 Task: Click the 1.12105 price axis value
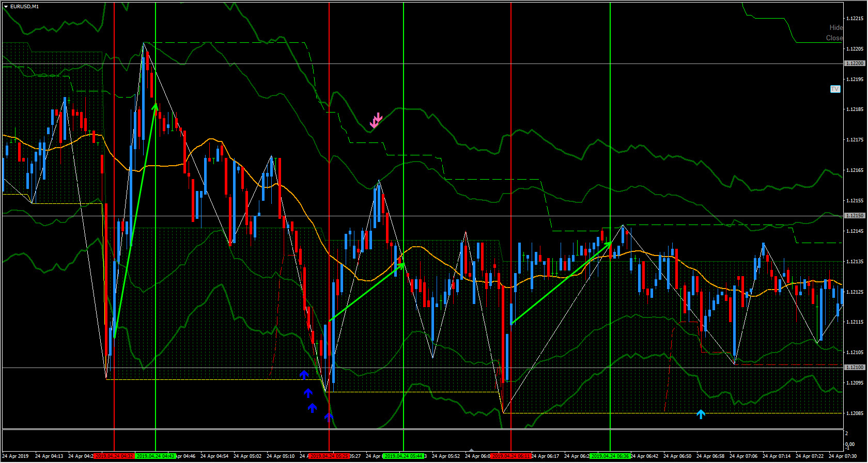pyautogui.click(x=855, y=353)
